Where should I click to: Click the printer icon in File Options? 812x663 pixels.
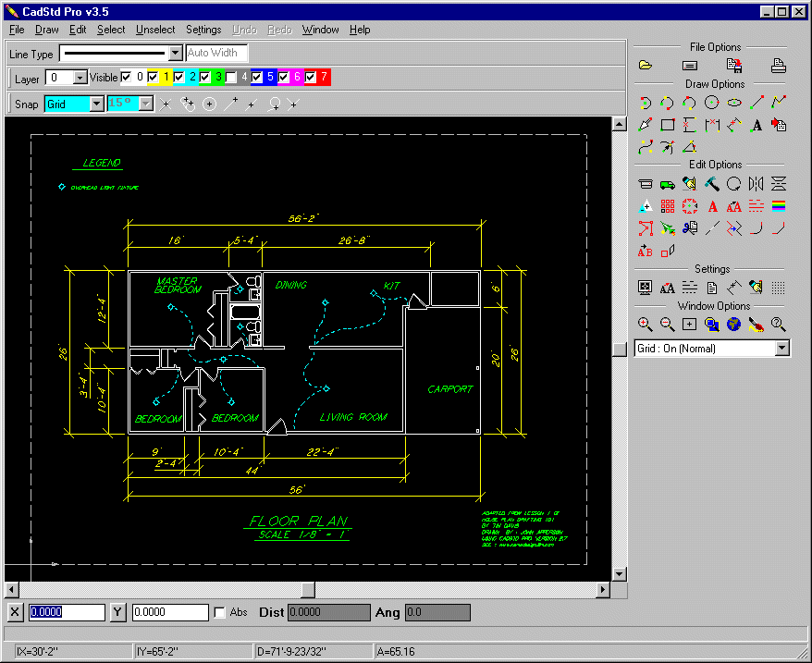[779, 66]
